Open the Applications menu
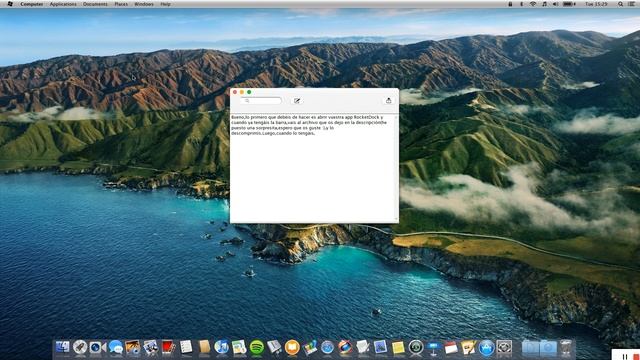The height and width of the screenshot is (360, 640). [63, 4]
